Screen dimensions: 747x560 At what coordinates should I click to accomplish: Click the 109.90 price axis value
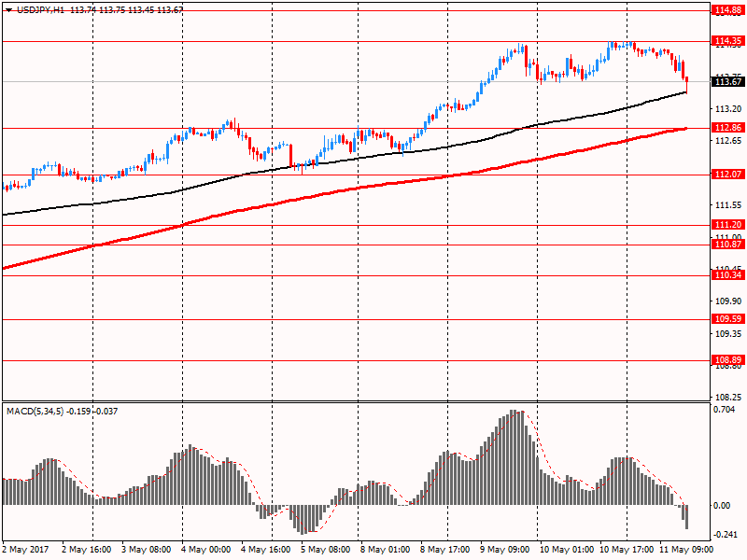click(728, 301)
